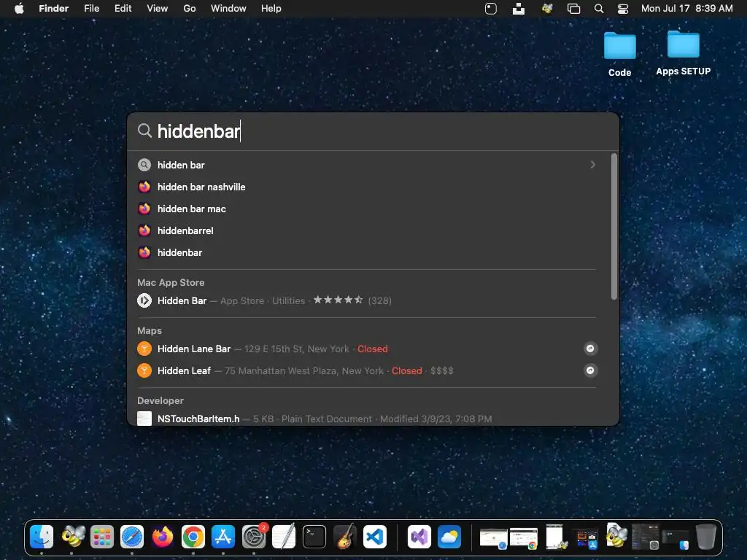
Task: Click the Spotlight results scrollbar
Action: pyautogui.click(x=614, y=227)
